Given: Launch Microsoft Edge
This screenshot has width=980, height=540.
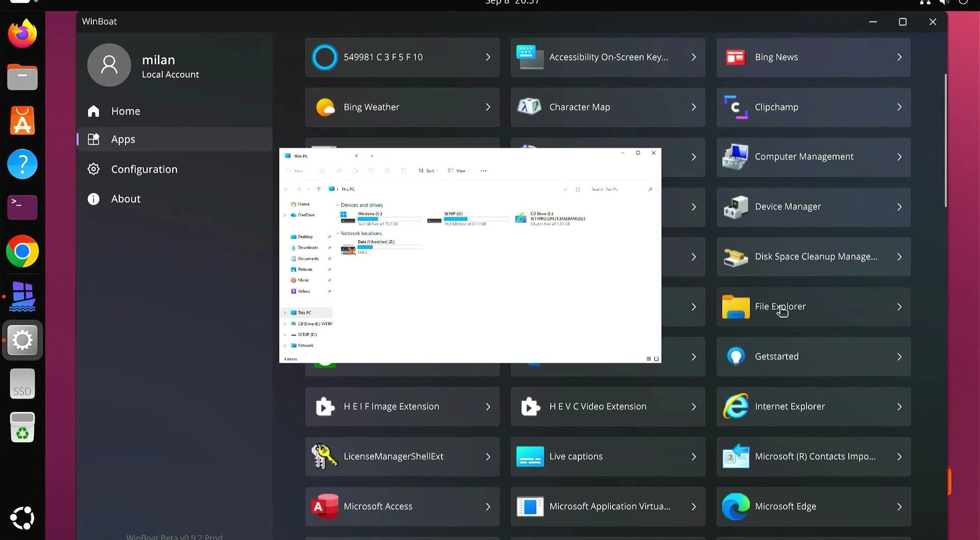Looking at the screenshot, I should tap(813, 506).
